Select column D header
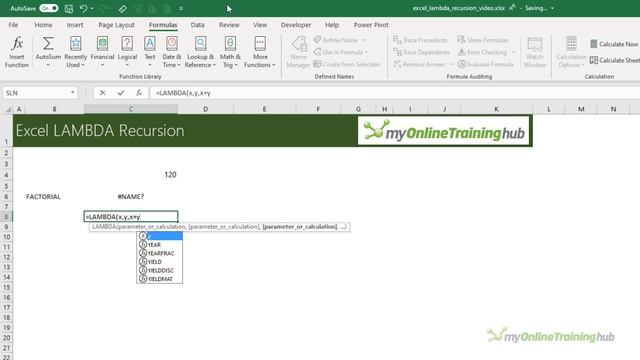640x360 pixels. tap(205, 109)
